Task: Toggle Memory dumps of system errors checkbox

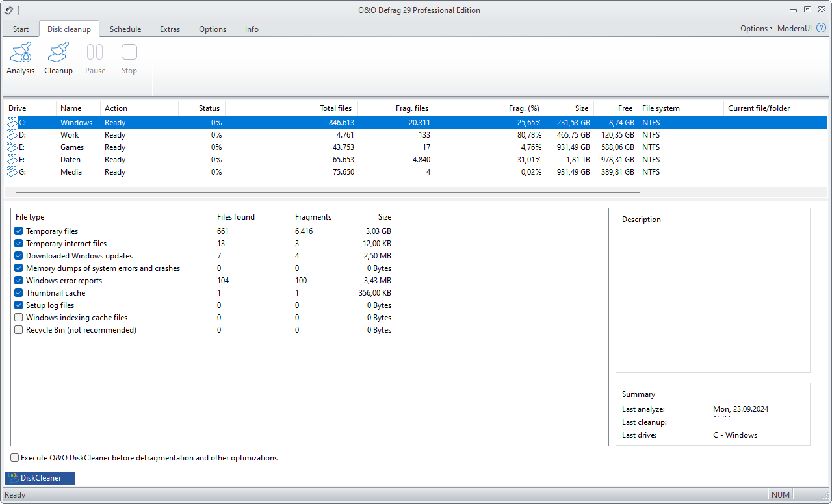Action: [x=19, y=268]
